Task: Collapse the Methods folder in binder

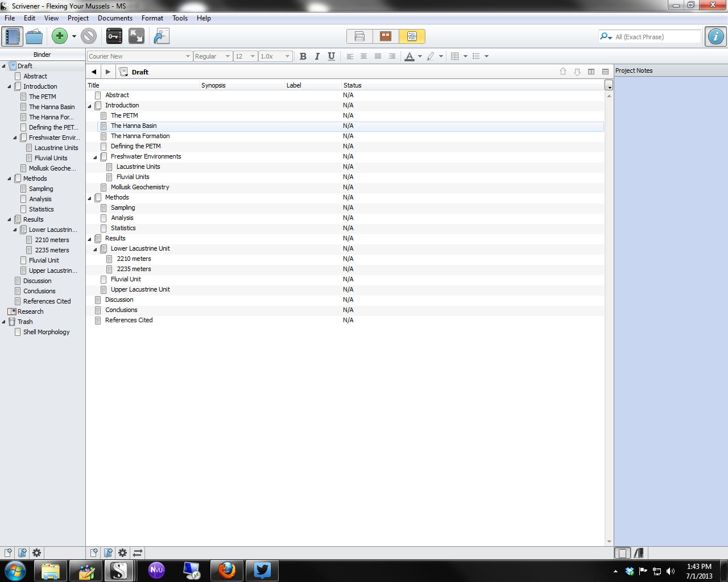Action: [x=10, y=178]
